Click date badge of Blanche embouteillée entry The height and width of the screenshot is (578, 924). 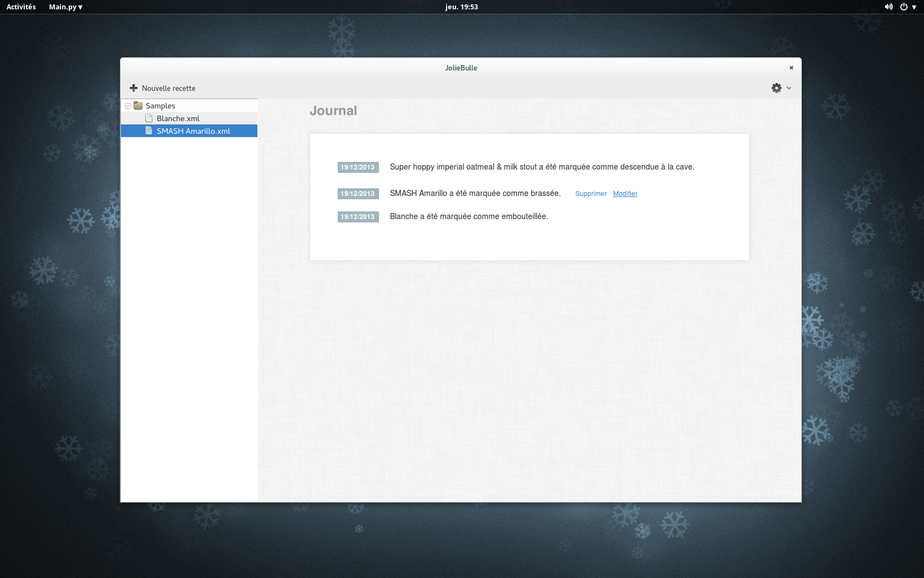(x=358, y=217)
